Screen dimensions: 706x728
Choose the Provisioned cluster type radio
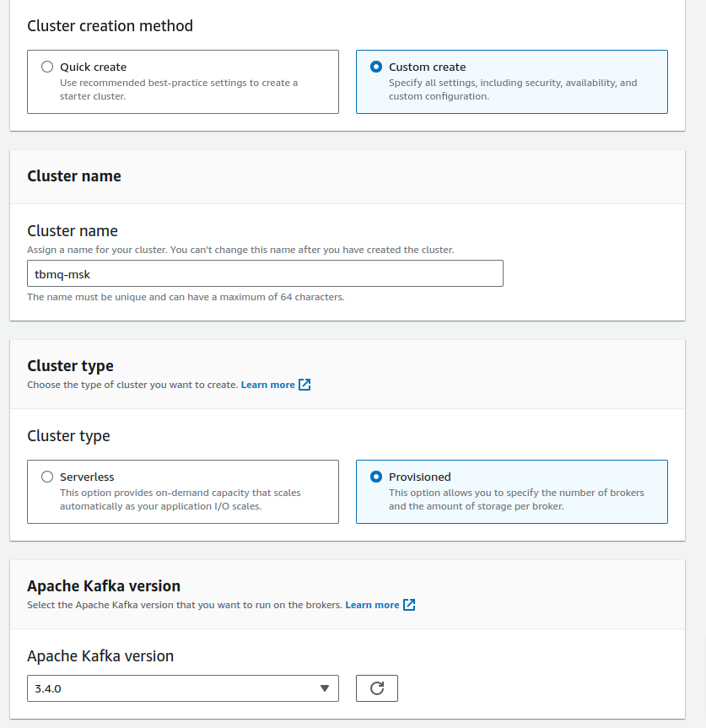click(x=376, y=477)
